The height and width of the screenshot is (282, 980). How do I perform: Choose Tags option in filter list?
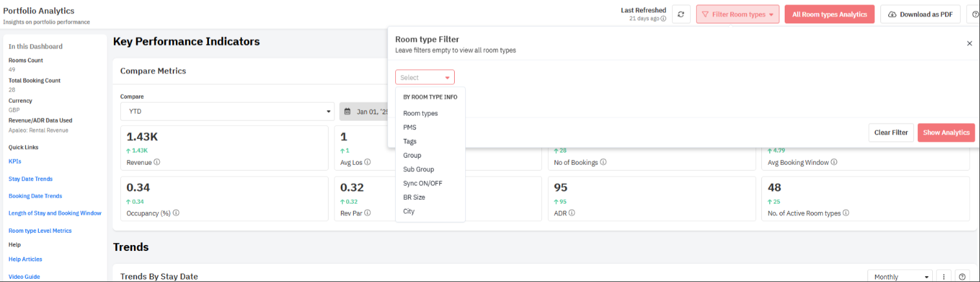point(410,141)
